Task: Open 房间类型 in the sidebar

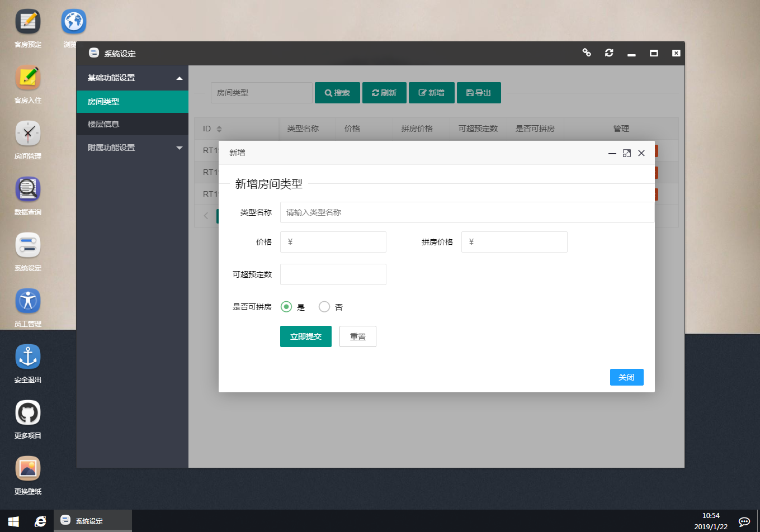Action: 133,102
